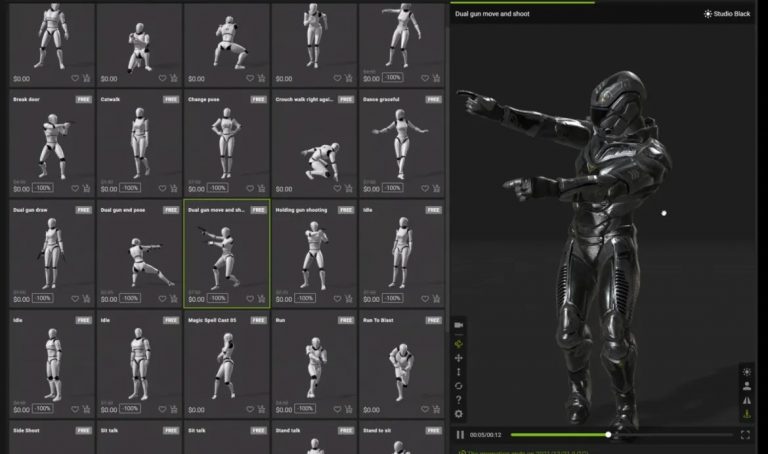Screen dimensions: 768x454
Task: Select the green orbit view tool
Action: coord(458,344)
